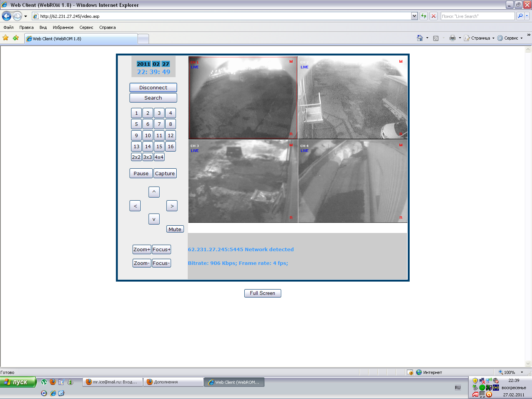Expand the address bar history dropdown
This screenshot has height=399, width=532.
pos(414,16)
